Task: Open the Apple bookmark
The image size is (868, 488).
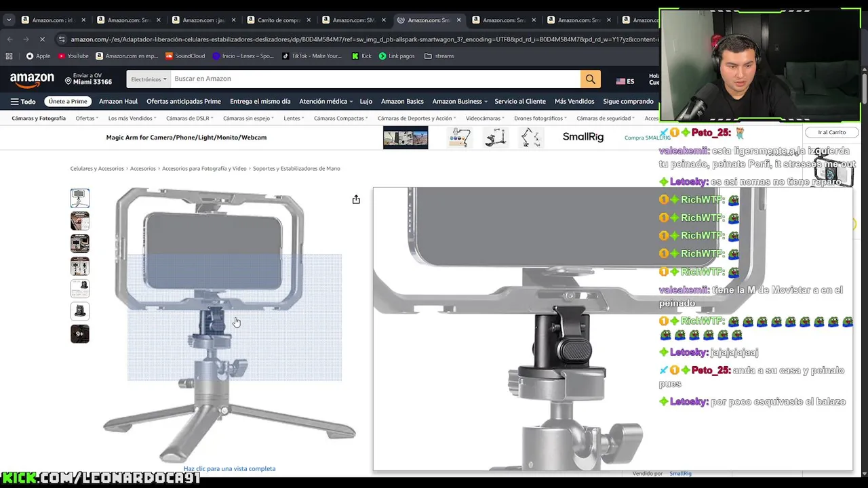Action: pos(38,56)
